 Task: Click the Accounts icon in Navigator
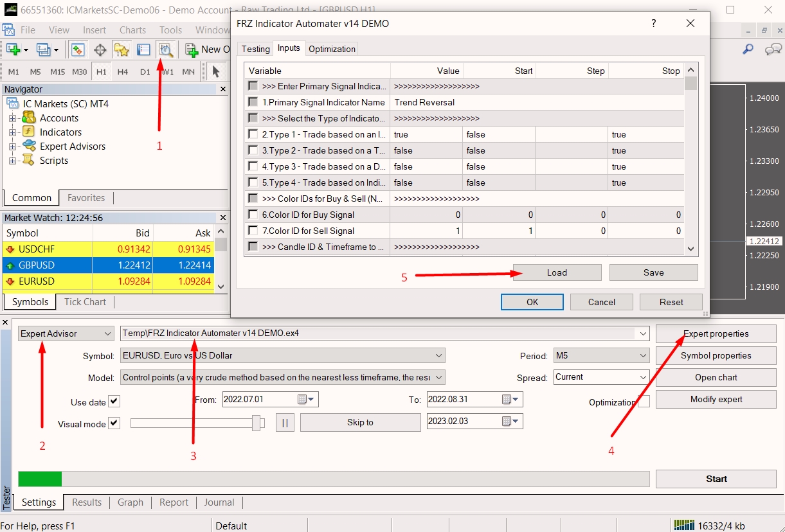pos(29,118)
